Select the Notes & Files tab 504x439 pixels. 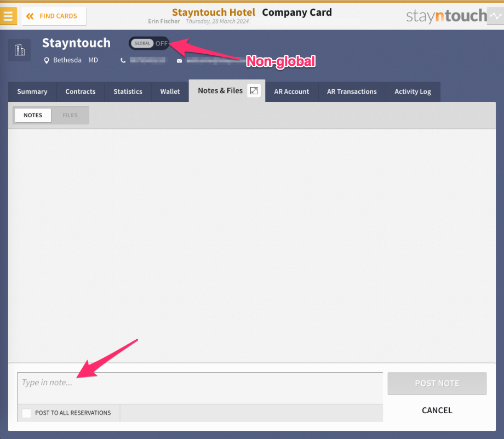[220, 91]
